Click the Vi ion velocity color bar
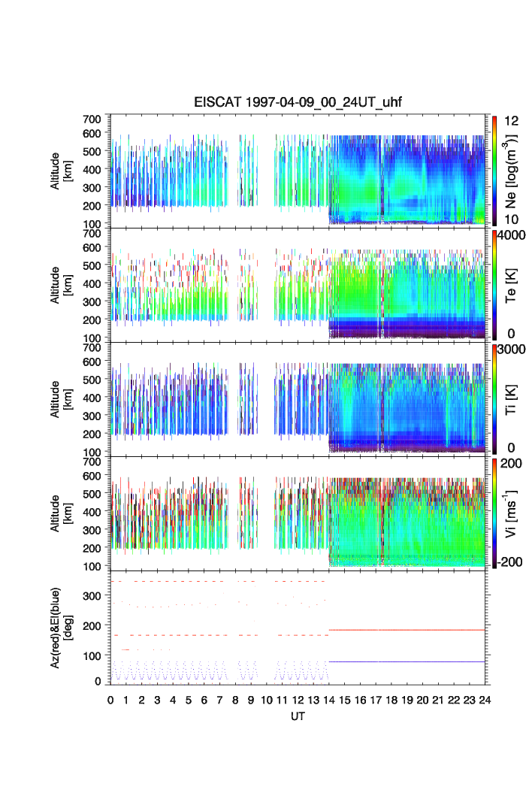 pyautogui.click(x=494, y=513)
